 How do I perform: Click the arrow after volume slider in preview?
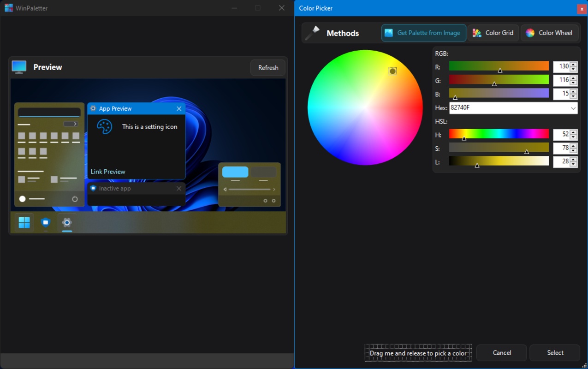pyautogui.click(x=274, y=190)
